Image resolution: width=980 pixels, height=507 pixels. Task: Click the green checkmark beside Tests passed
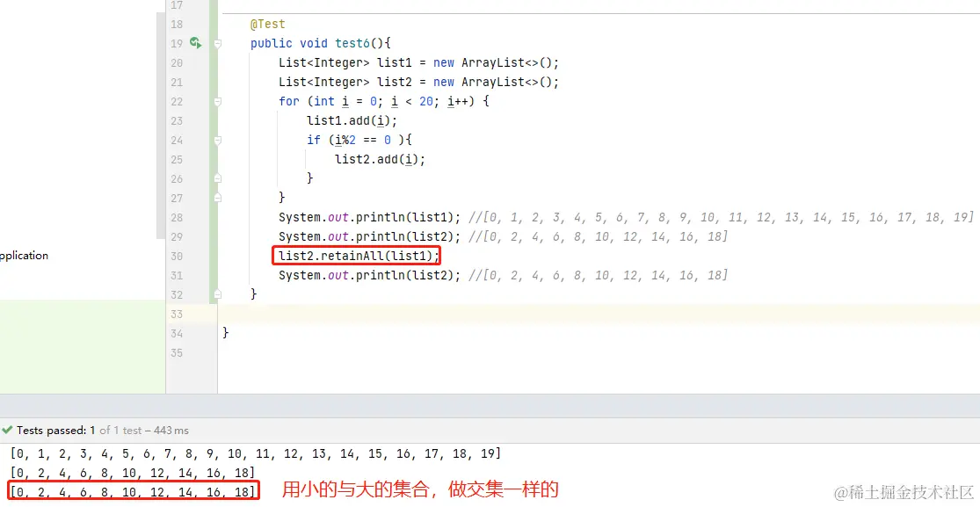[7, 430]
